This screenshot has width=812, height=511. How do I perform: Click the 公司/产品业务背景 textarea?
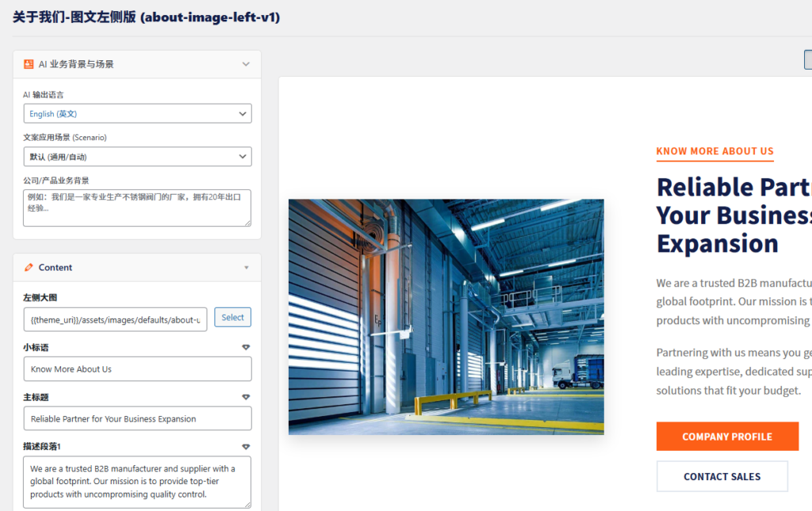[137, 208]
